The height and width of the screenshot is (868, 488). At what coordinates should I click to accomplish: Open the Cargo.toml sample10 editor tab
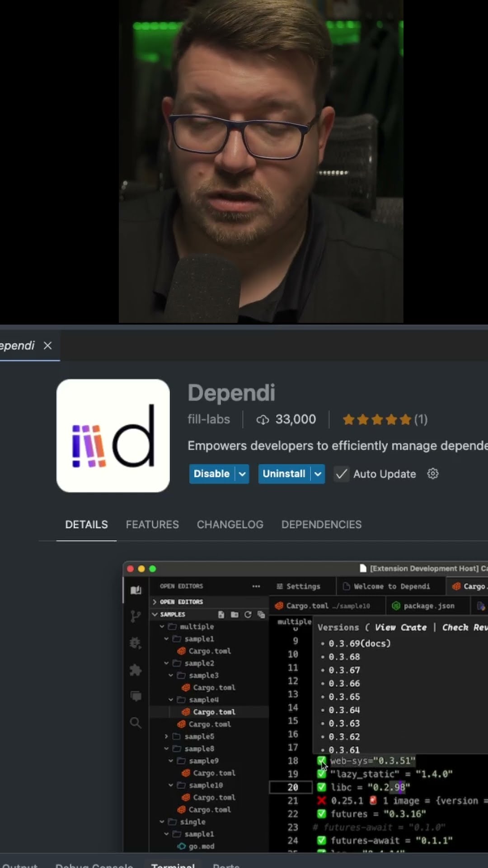323,606
